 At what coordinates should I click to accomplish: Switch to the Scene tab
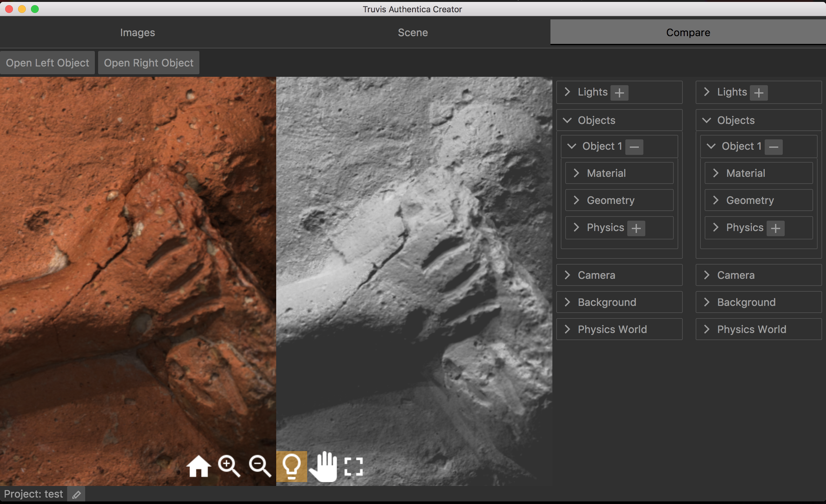[x=413, y=33]
